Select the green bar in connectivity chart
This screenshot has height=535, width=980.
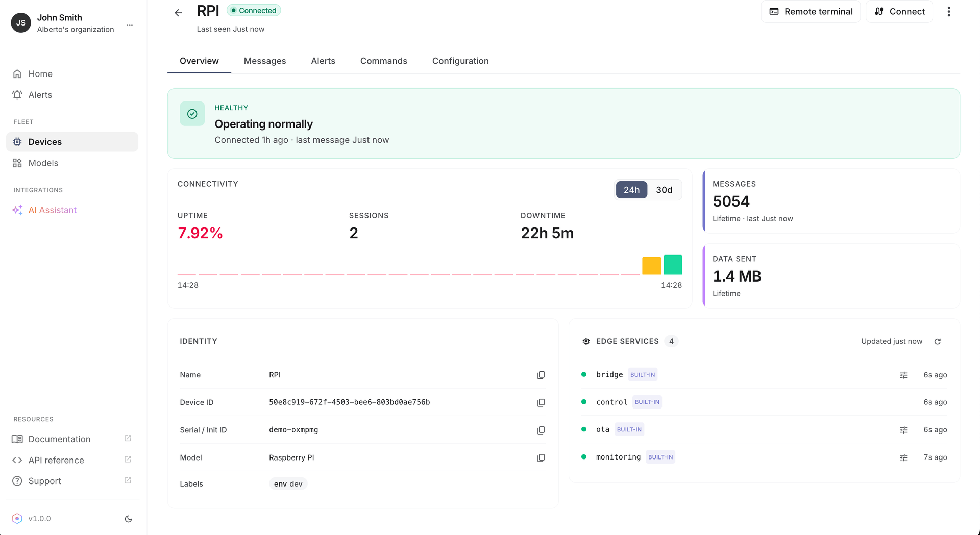[673, 265]
